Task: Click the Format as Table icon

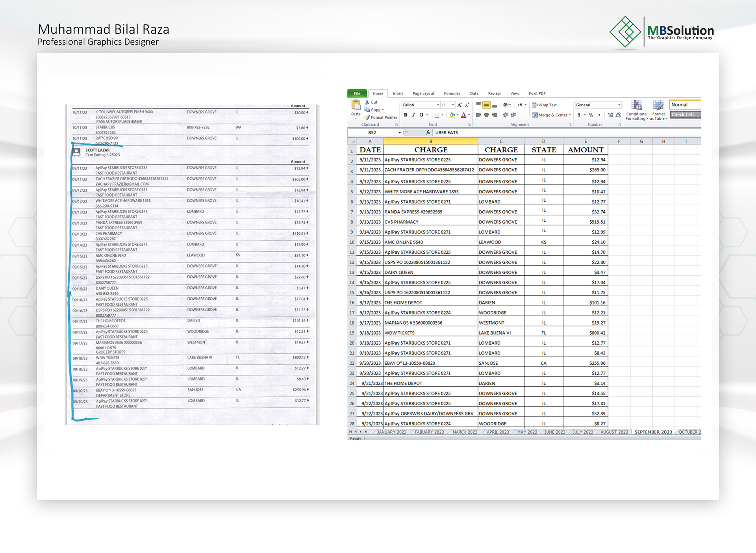Action: pos(658,105)
